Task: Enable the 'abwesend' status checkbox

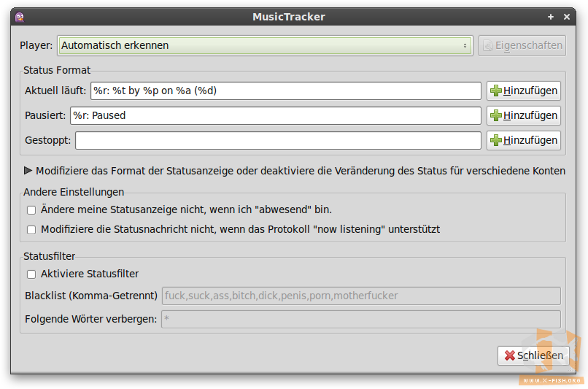Action: (31, 210)
